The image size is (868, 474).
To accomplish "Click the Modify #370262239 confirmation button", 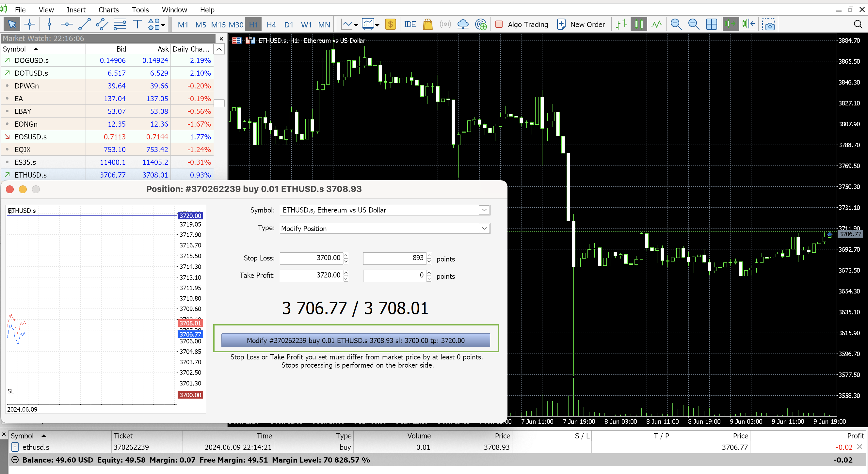I will 355,340.
